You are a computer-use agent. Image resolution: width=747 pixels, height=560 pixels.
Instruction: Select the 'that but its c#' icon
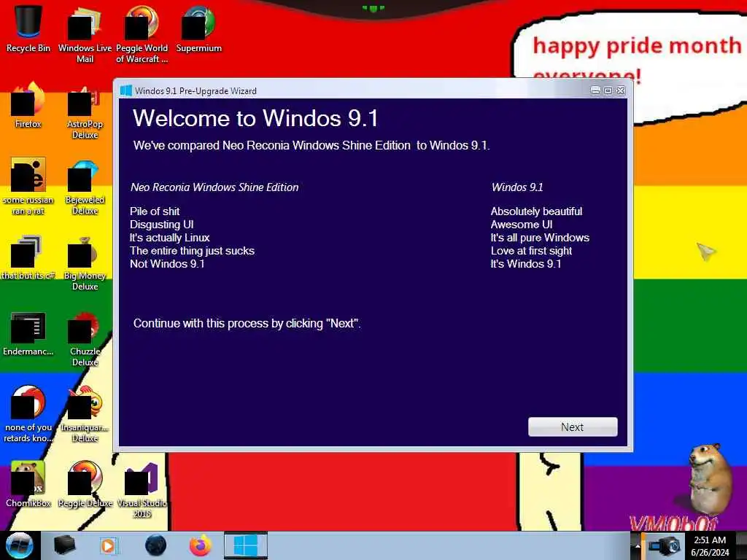click(x=28, y=257)
